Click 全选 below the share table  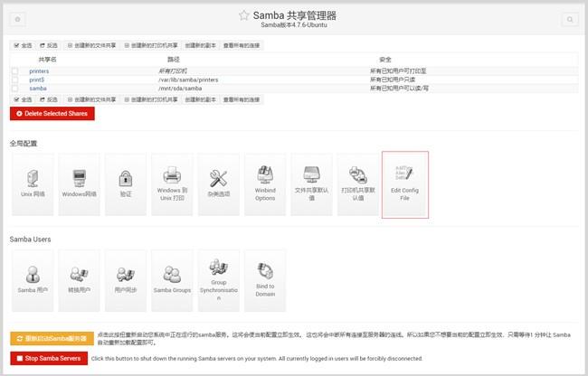coord(23,99)
